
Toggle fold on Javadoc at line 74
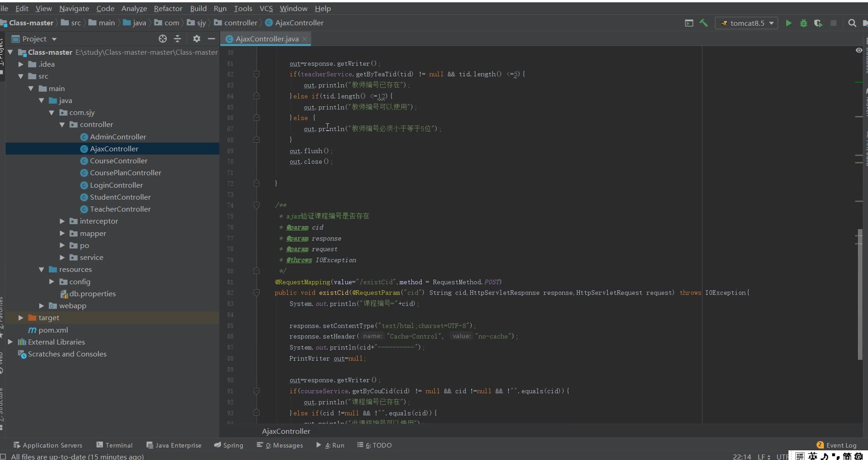coord(257,205)
